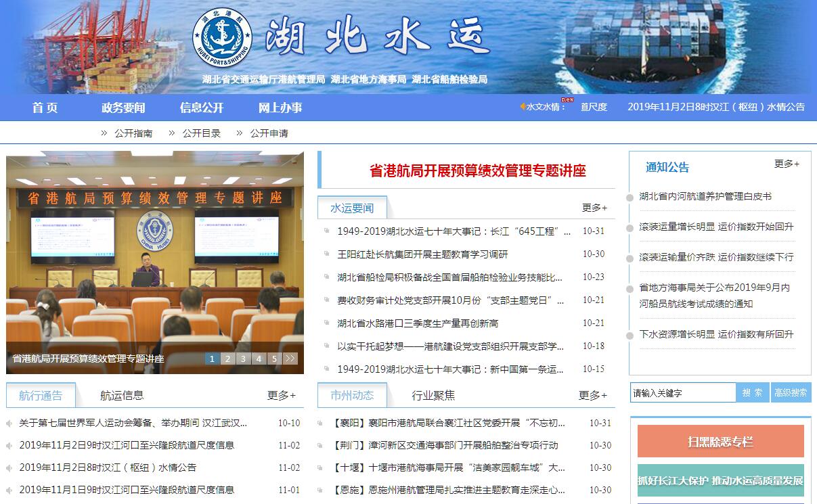Click the slideshow next arrows button
The width and height of the screenshot is (817, 504).
pyautogui.click(x=290, y=359)
